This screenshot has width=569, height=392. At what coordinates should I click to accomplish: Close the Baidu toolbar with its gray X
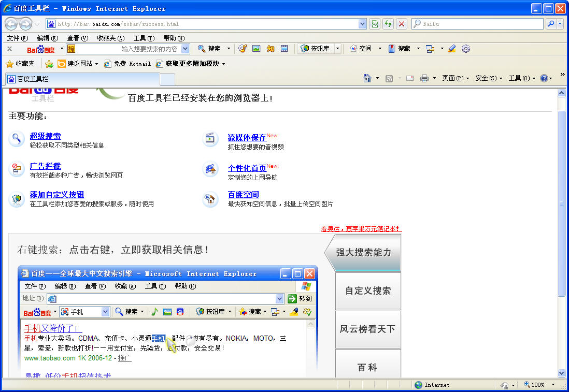[10, 49]
